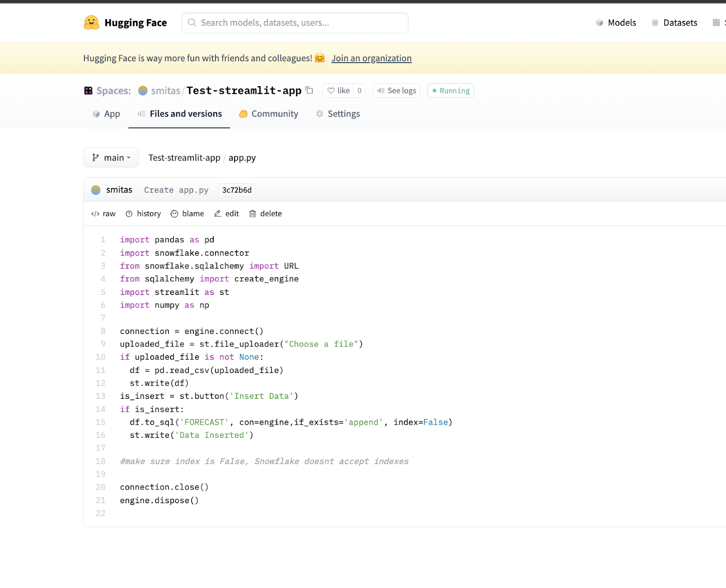Screen dimensions: 726x588
Task: Click the 'FORECAST' string in code
Action: pos(204,422)
